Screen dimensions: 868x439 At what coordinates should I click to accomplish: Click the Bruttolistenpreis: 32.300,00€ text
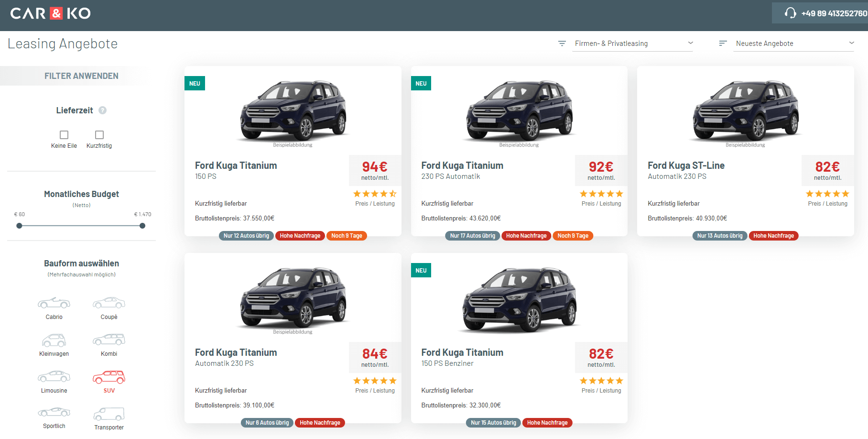pyautogui.click(x=461, y=405)
